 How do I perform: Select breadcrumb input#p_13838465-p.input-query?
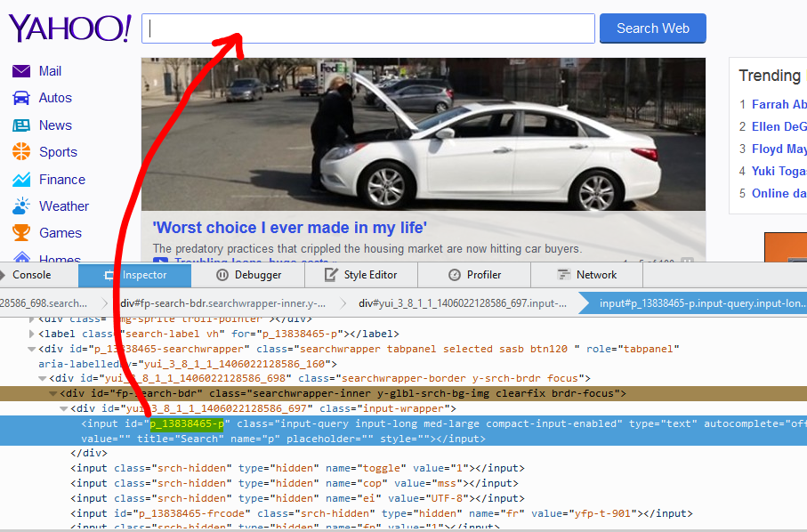(x=697, y=303)
